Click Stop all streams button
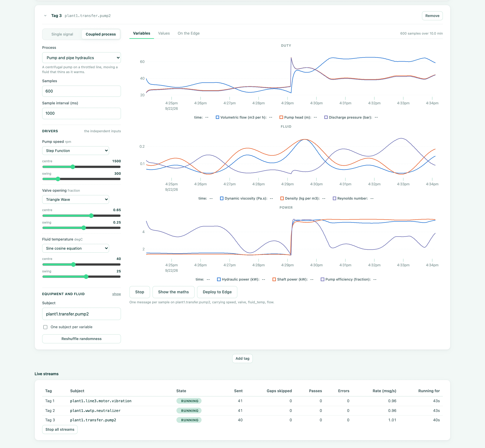Screen dimensions: 485x448 pos(60,429)
